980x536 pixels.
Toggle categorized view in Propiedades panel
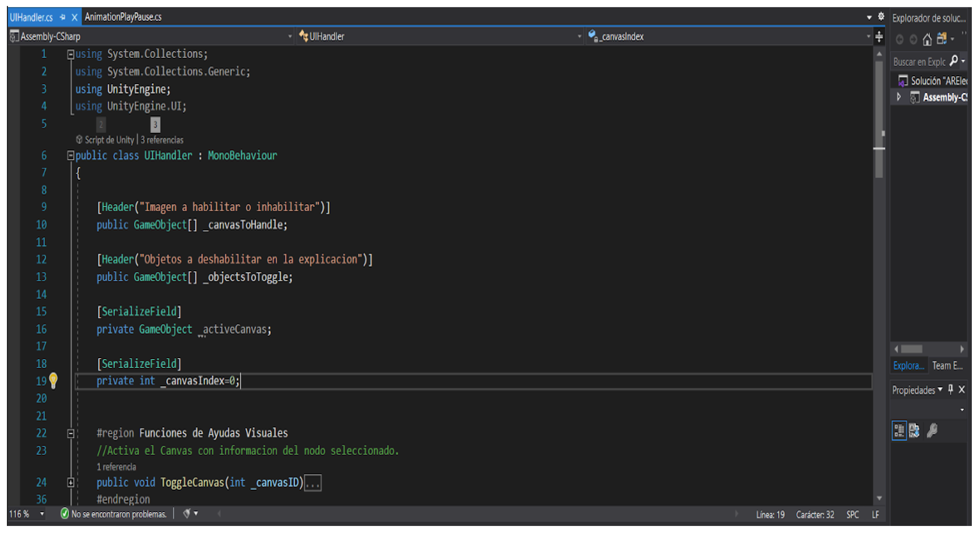coord(899,431)
